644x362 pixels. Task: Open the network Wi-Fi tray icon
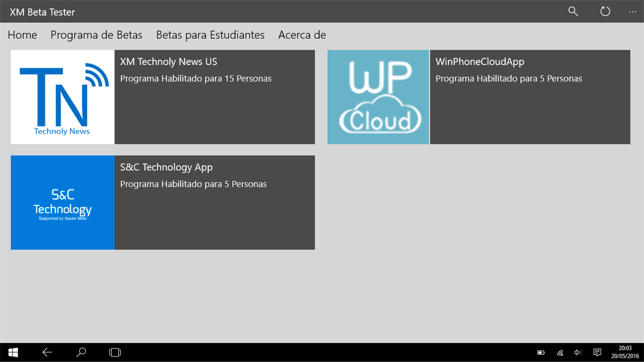pyautogui.click(x=560, y=353)
